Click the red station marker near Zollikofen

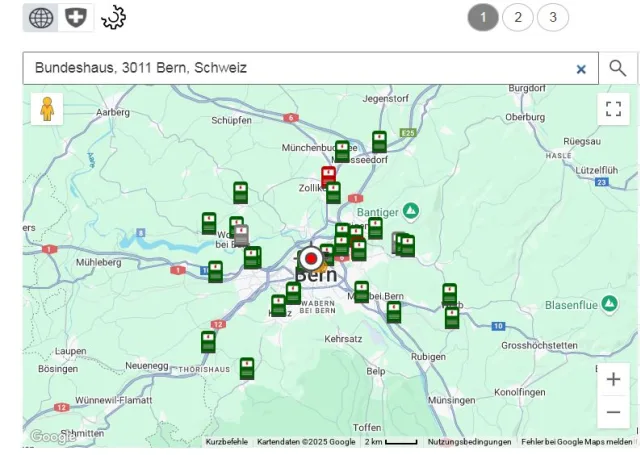tap(329, 176)
